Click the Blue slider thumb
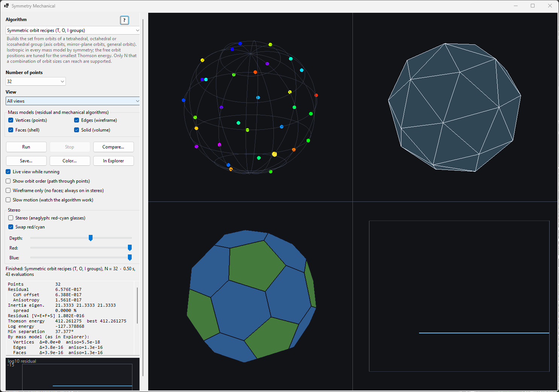559x392 pixels. [x=130, y=257]
